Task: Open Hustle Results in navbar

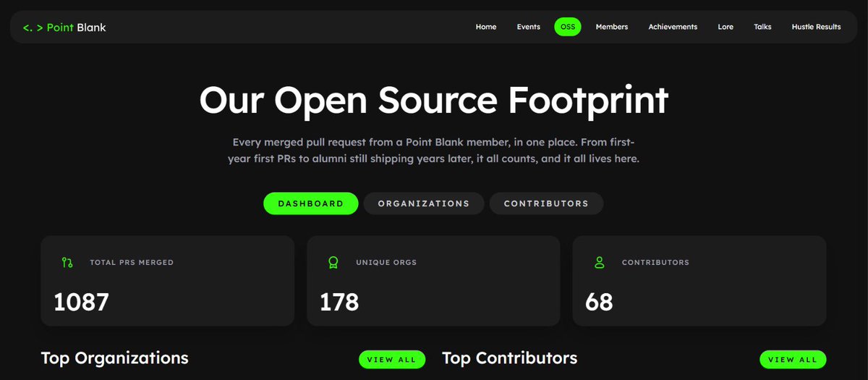Action: [816, 27]
